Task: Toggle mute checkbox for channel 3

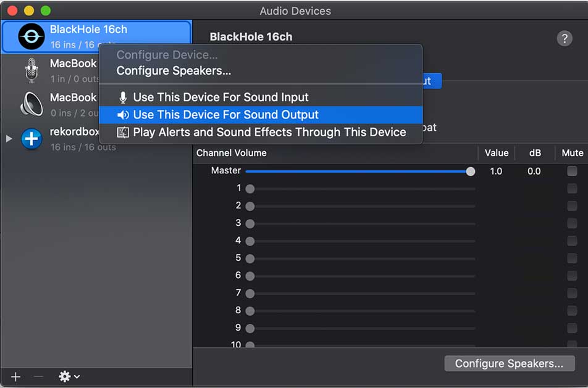Action: 573,223
